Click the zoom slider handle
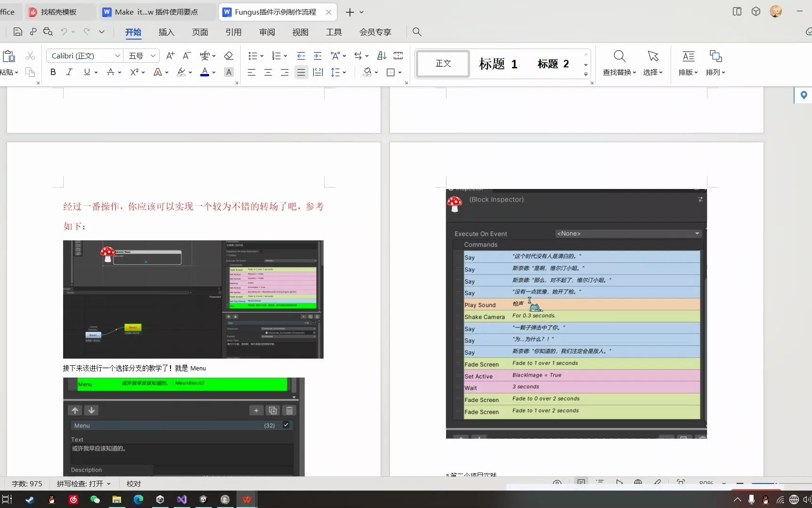Screen dimensions: 812x508 [776, 483]
